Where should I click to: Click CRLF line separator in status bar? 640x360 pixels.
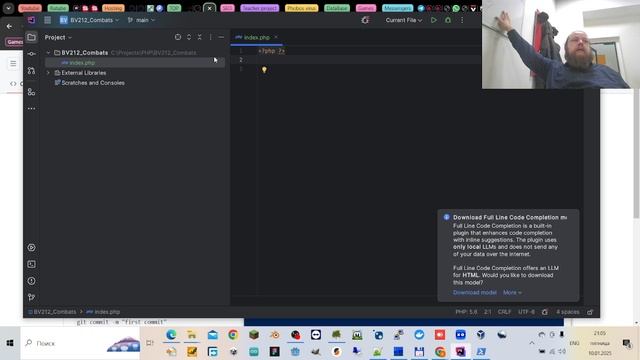(x=504, y=312)
